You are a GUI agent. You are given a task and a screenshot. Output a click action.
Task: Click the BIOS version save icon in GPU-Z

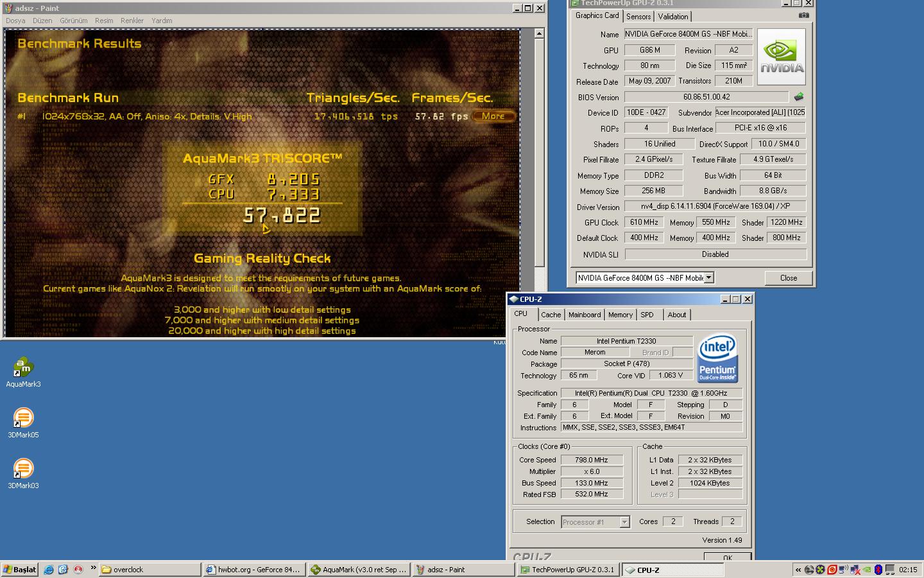[x=799, y=97]
